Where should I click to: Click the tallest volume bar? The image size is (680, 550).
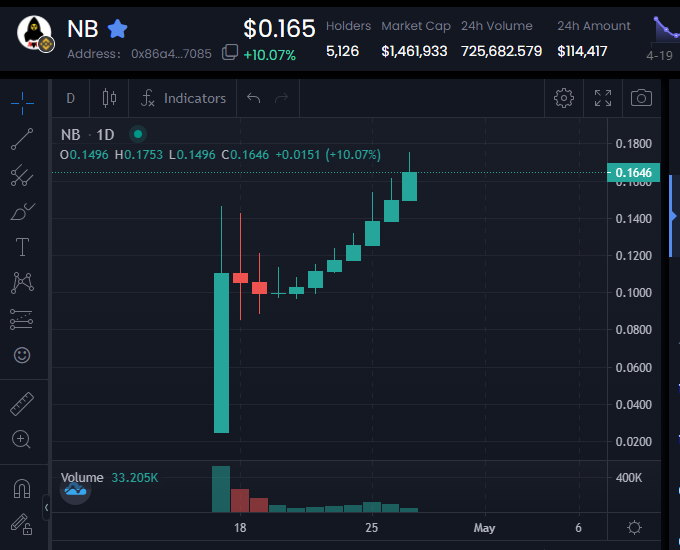(x=221, y=489)
